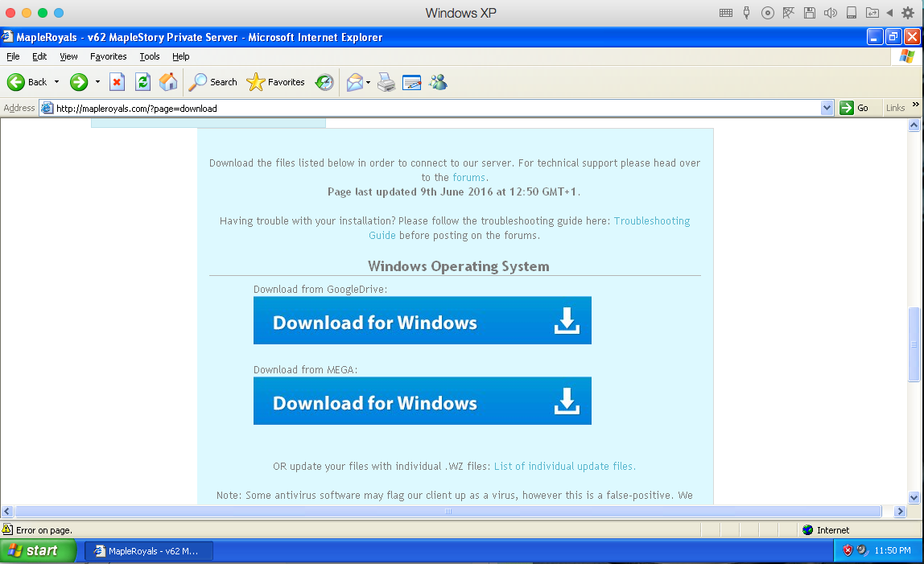Screen dimensions: 924x564
Task: Open the Favorites menu in menu bar
Action: pos(109,56)
